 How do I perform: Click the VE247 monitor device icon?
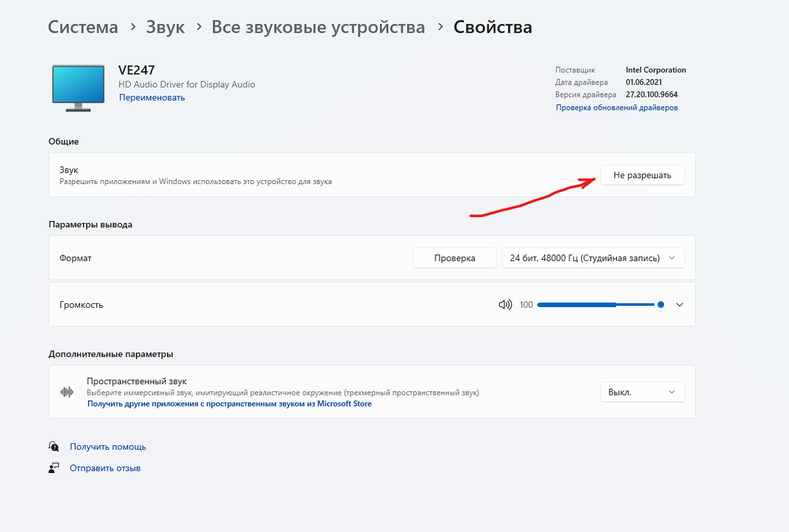(78, 87)
